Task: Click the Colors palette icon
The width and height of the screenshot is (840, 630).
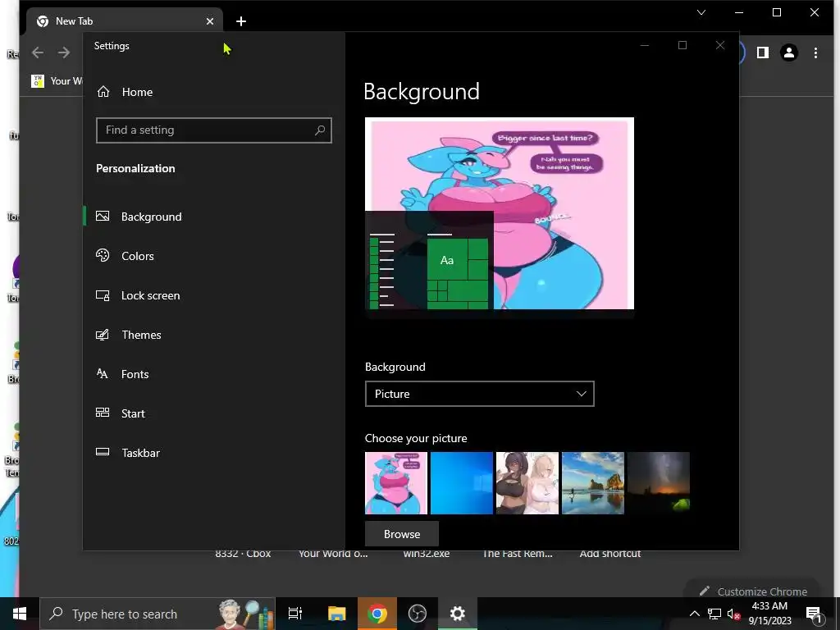Action: pos(103,256)
